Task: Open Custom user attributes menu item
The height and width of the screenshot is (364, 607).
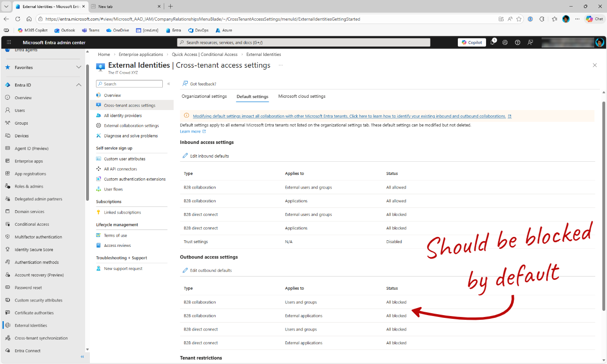Action: [125, 159]
